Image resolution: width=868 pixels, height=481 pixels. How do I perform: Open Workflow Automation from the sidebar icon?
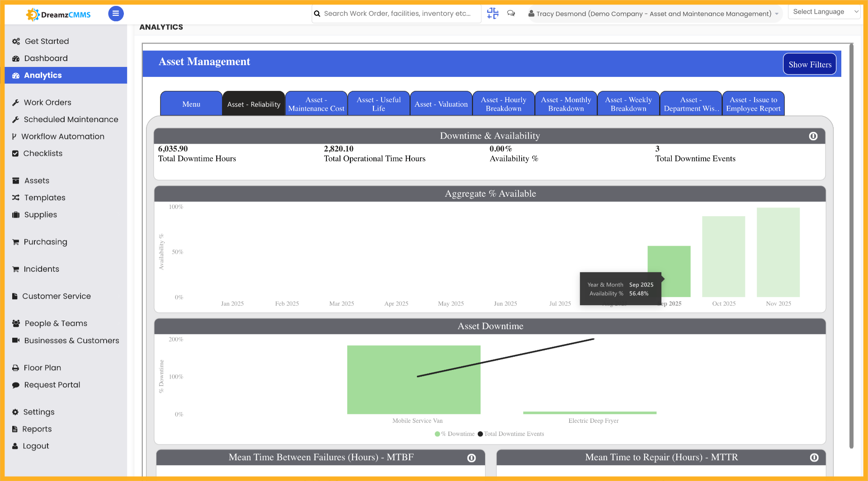(14, 136)
